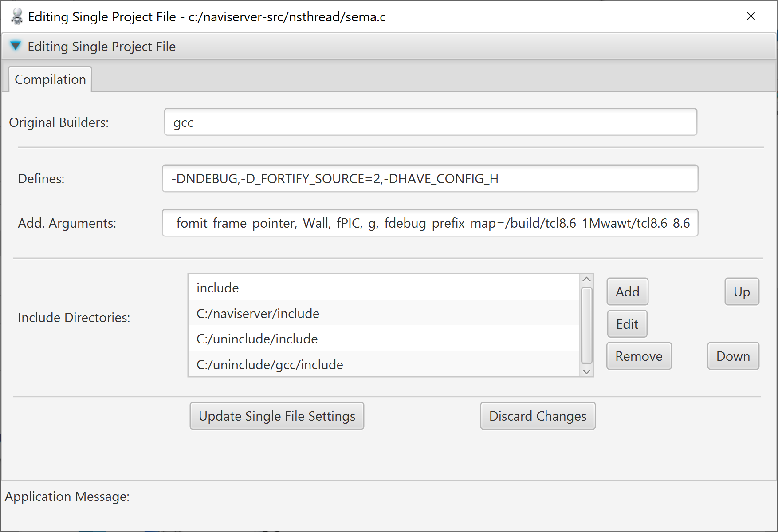Click into the Add. Arguments text box
Screen dimensions: 778x532
(430, 223)
